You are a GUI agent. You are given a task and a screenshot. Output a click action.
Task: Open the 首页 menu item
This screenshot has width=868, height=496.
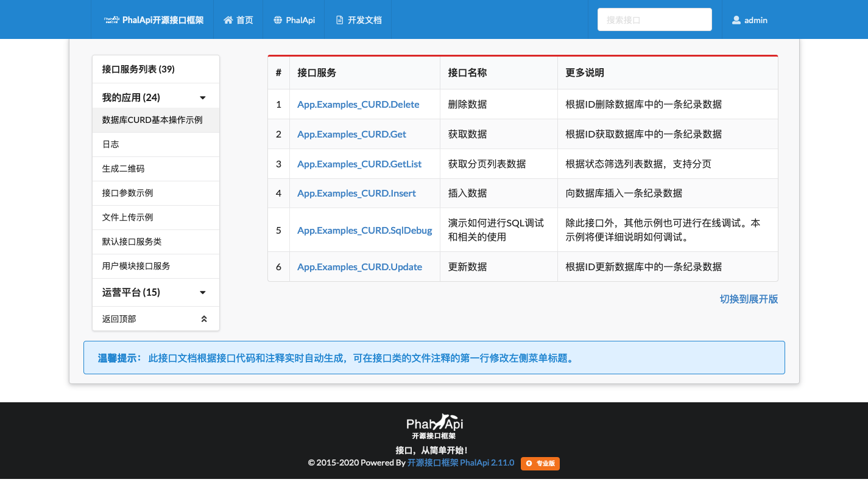click(238, 20)
